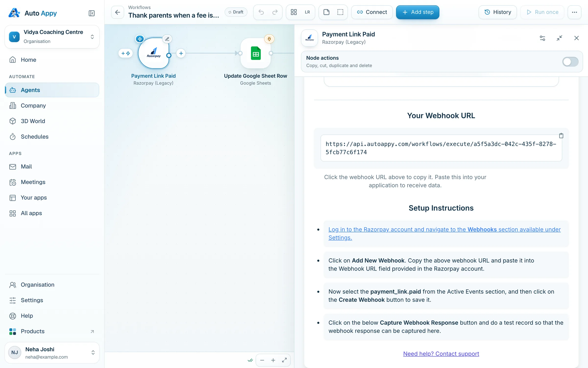Collapse the left sidebar panel icon
This screenshot has width=588, height=368.
91,13
